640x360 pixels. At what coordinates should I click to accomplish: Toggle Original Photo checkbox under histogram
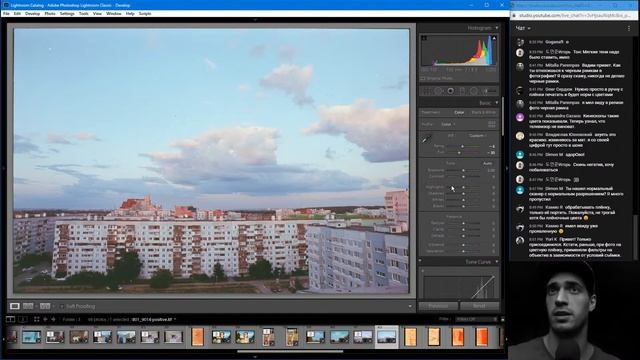pos(423,78)
